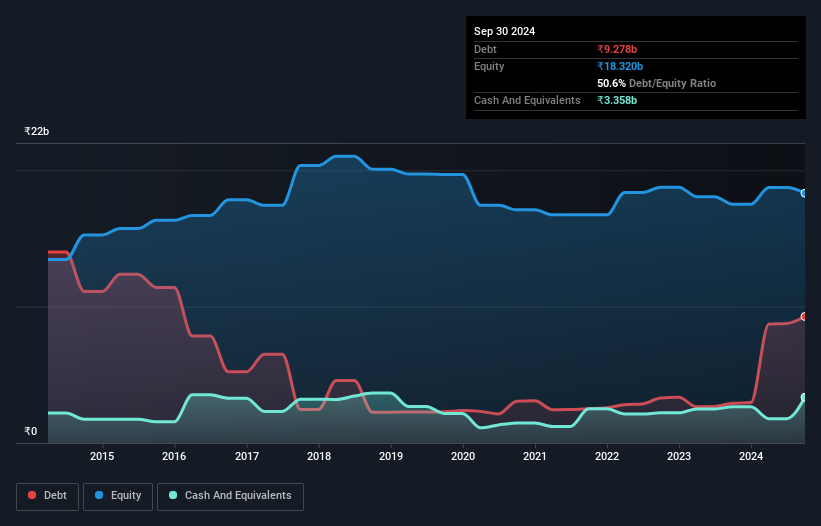Click the 2016 x-axis label

click(174, 456)
